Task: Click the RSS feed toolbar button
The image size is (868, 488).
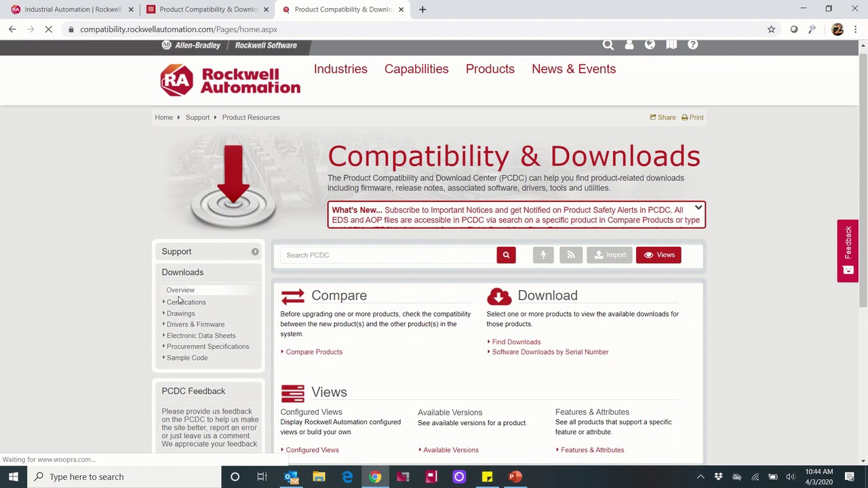Action: click(571, 255)
